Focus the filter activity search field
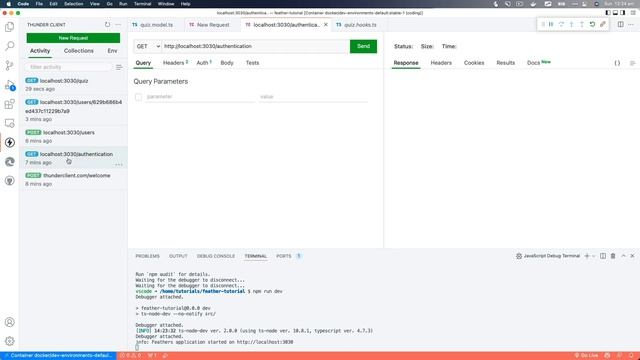The width and height of the screenshot is (640, 360). coord(69,67)
